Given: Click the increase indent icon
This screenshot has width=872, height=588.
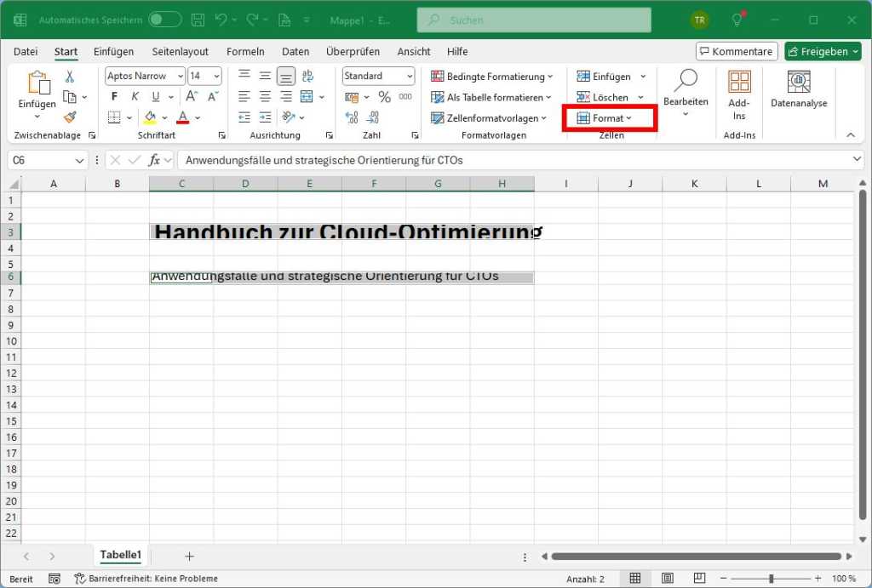Looking at the screenshot, I should (x=266, y=117).
